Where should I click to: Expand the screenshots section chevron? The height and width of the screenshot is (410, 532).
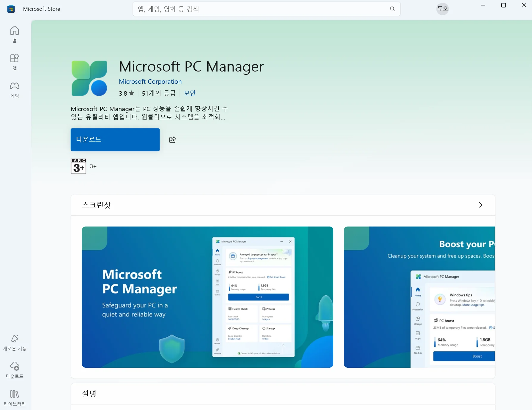click(480, 205)
